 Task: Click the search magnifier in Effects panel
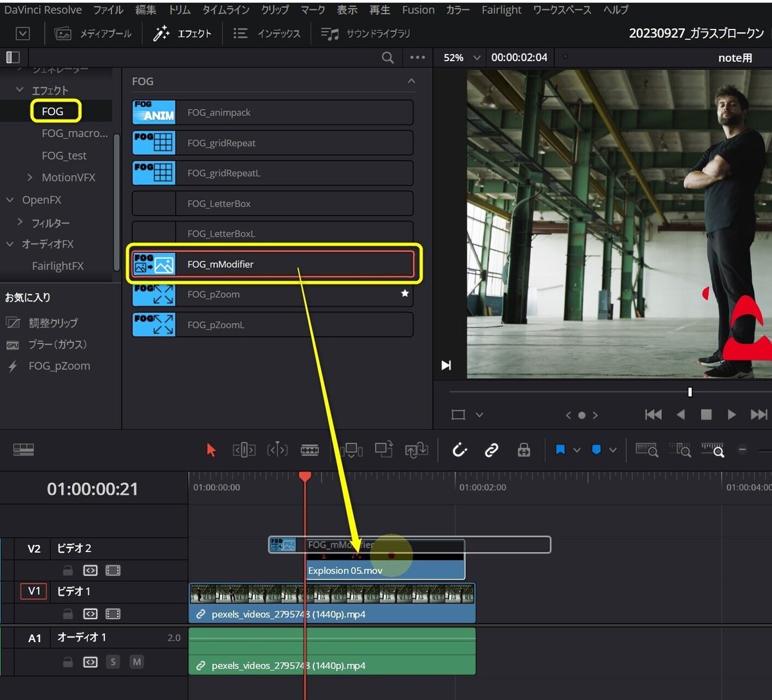tap(388, 57)
